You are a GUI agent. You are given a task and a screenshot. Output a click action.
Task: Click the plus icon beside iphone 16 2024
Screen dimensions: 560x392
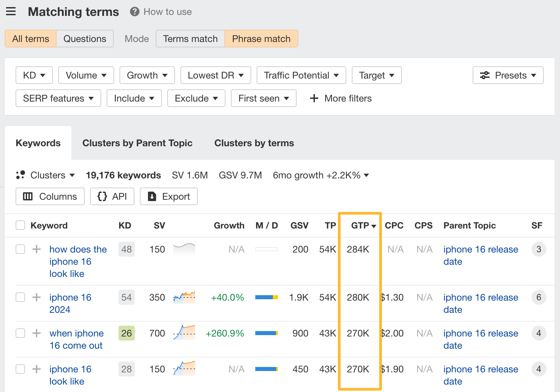pyautogui.click(x=37, y=297)
